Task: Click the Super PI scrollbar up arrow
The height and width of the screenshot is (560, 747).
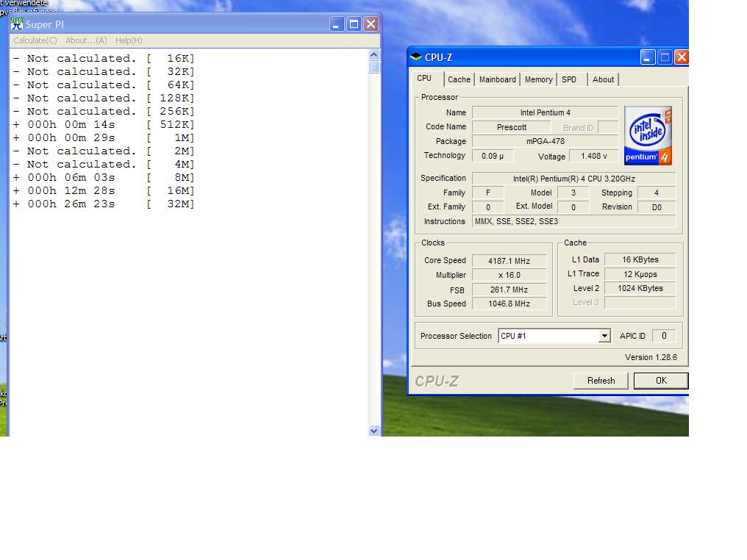Action: (374, 55)
